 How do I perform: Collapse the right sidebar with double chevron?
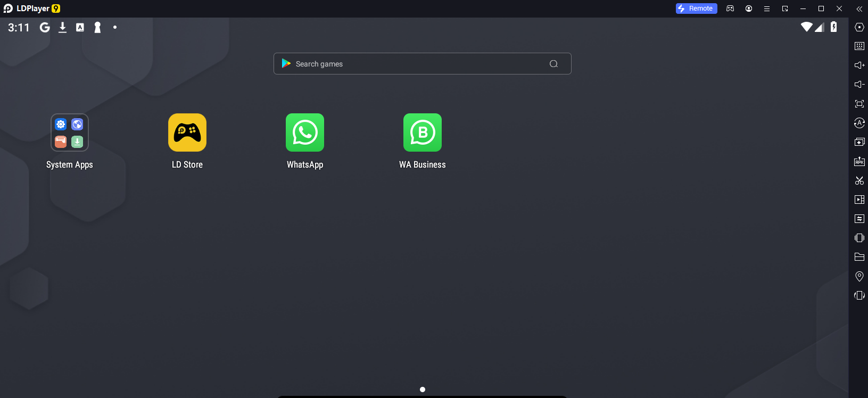[859, 9]
